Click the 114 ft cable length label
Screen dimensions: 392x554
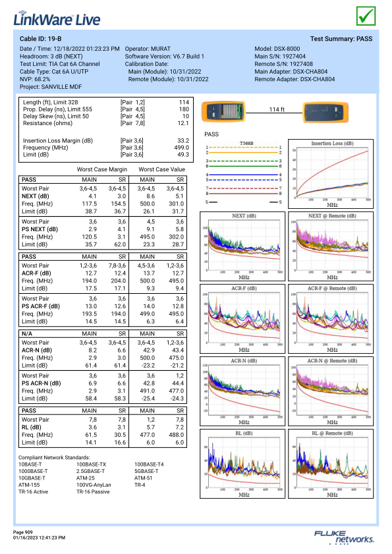point(277,109)
